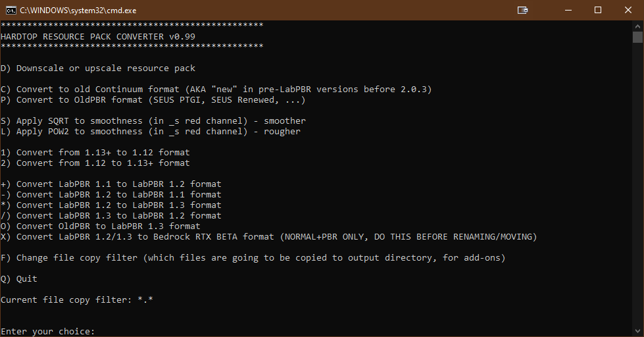This screenshot has width=644, height=337.
Task: Click the "Enter your choice:" prompt line
Action: click(48, 331)
